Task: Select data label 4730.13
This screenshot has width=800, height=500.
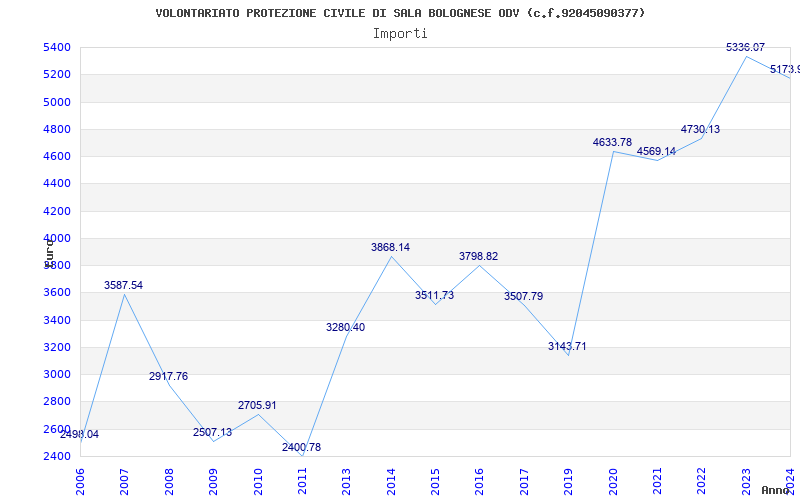Action: point(701,129)
